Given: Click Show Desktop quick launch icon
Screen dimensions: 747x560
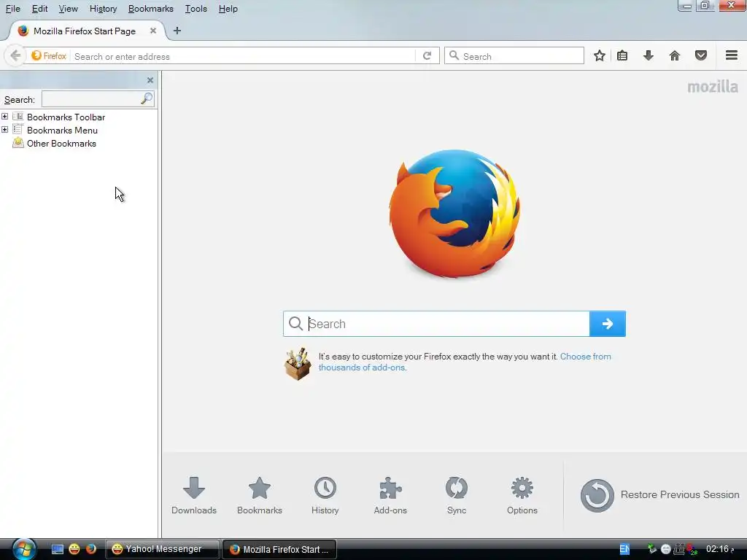Looking at the screenshot, I should point(57,550).
